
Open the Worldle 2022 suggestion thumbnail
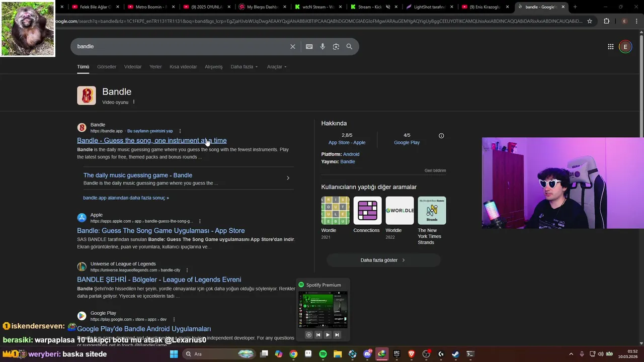[399, 211]
